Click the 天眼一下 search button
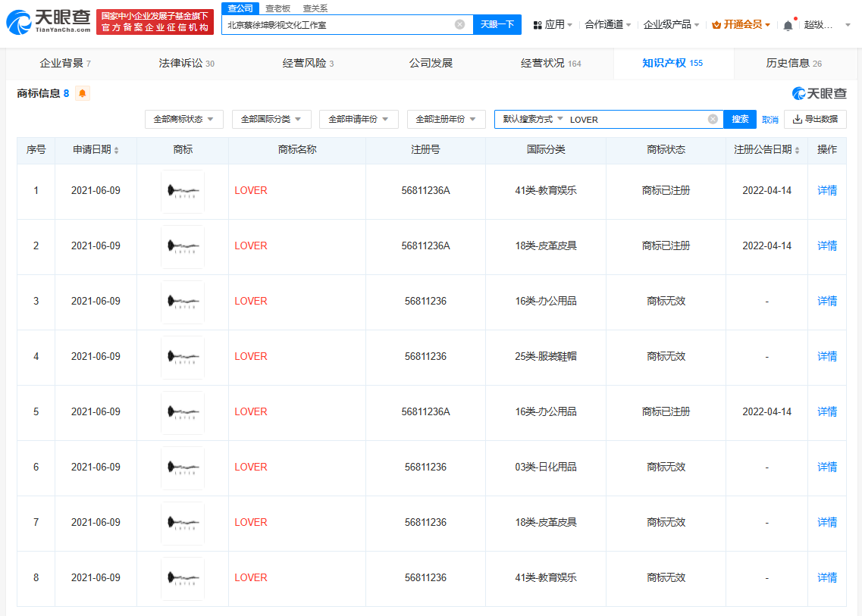862x616 pixels. point(497,24)
